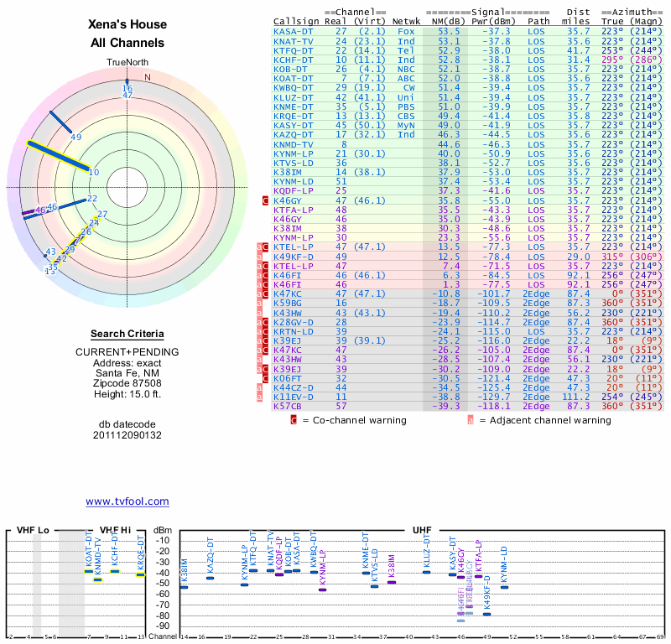The width and height of the screenshot is (671, 644).
Task: Click the red N magnetic north marker
Action: pos(148,77)
